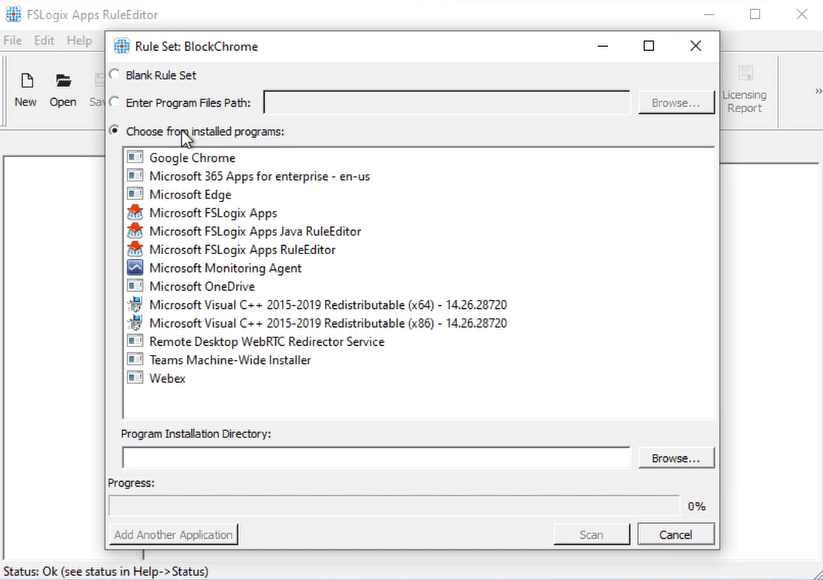Select Microsoft Monitoring Agent text

click(x=225, y=268)
